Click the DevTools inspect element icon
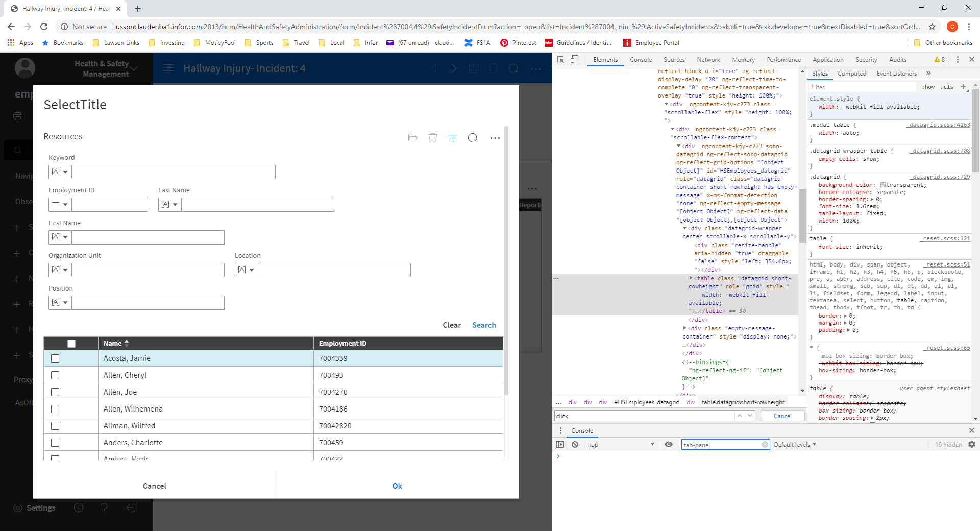The width and height of the screenshot is (980, 531). point(561,60)
